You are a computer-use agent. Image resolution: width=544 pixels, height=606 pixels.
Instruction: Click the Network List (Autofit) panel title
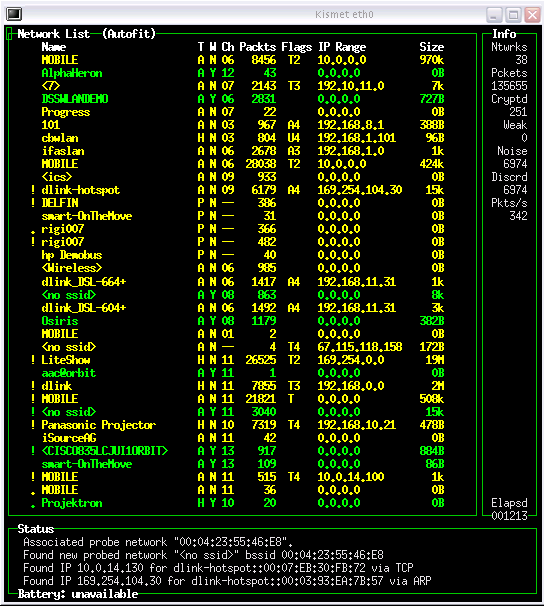[x=87, y=34]
